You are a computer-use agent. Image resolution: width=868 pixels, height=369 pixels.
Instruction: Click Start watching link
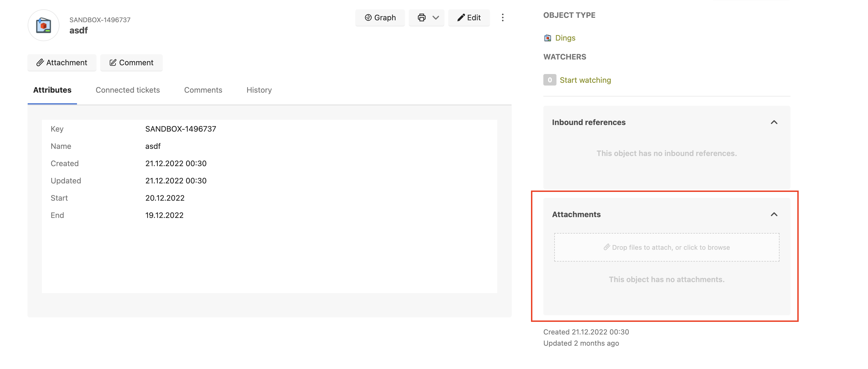pos(585,80)
